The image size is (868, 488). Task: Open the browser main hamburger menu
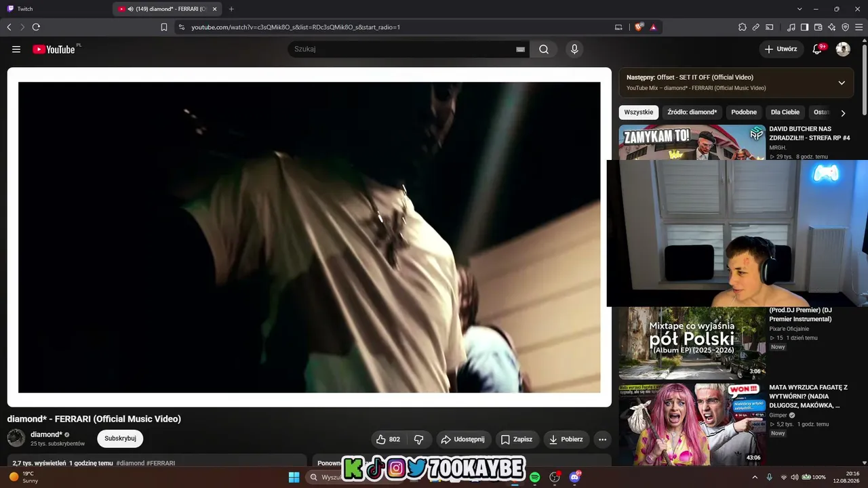click(x=859, y=27)
